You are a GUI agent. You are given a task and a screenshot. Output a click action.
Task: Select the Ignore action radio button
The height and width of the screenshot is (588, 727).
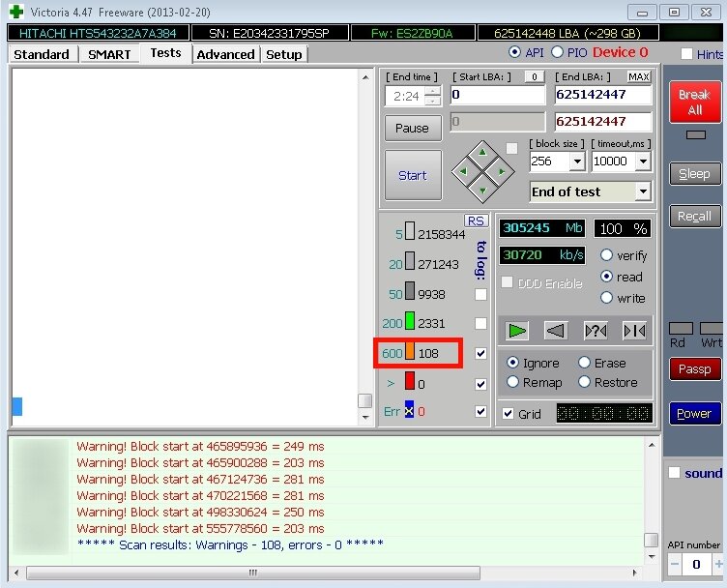(x=512, y=362)
